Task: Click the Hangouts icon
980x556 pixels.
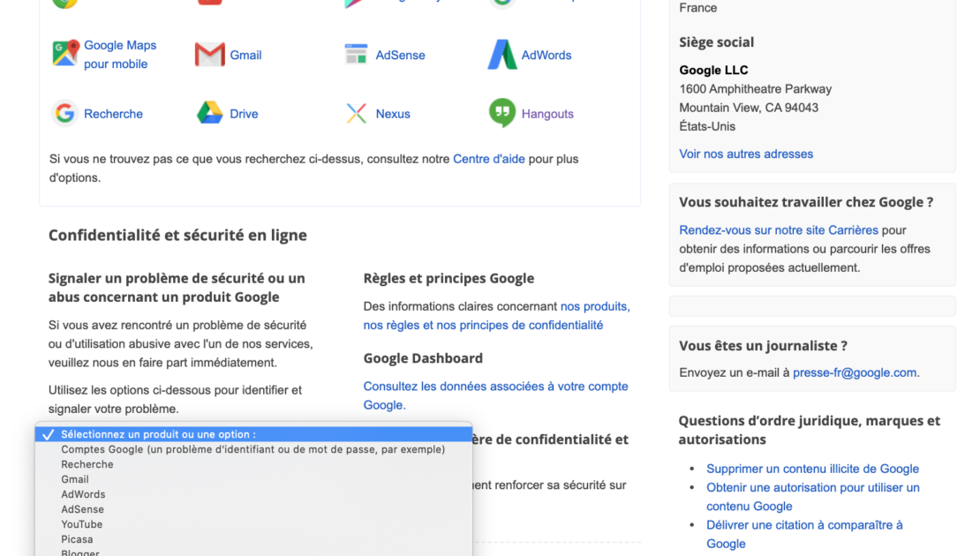Action: pyautogui.click(x=502, y=114)
